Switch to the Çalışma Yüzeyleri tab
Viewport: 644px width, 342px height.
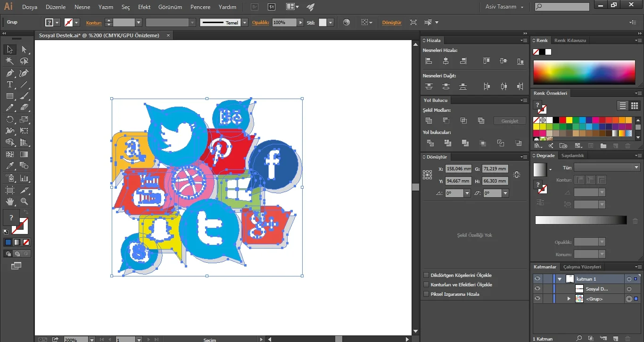tap(582, 267)
